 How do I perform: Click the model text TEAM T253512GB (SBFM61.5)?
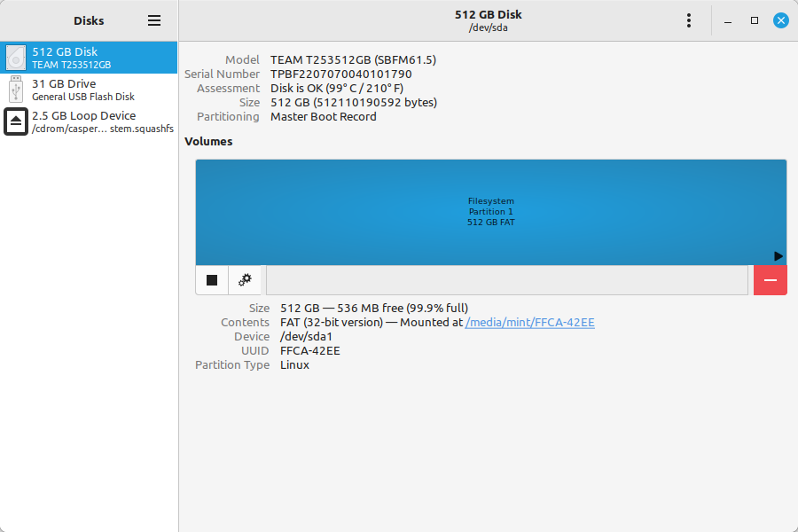pos(353,59)
